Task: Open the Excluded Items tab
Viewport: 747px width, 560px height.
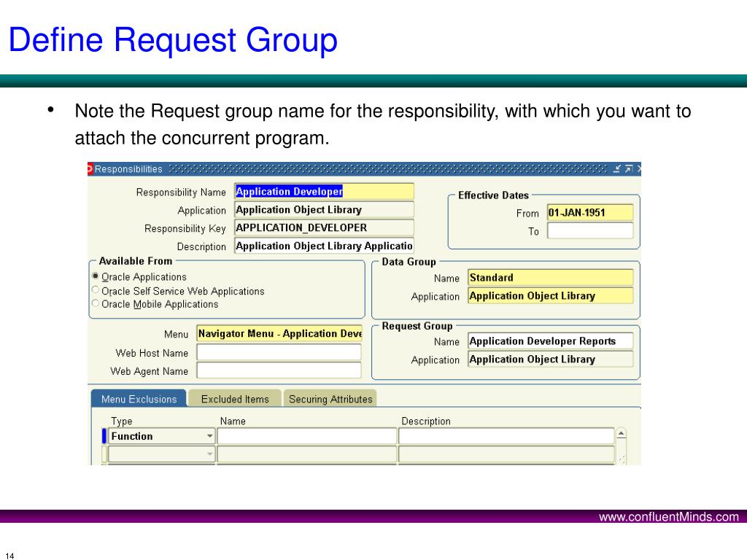Action: point(235,399)
